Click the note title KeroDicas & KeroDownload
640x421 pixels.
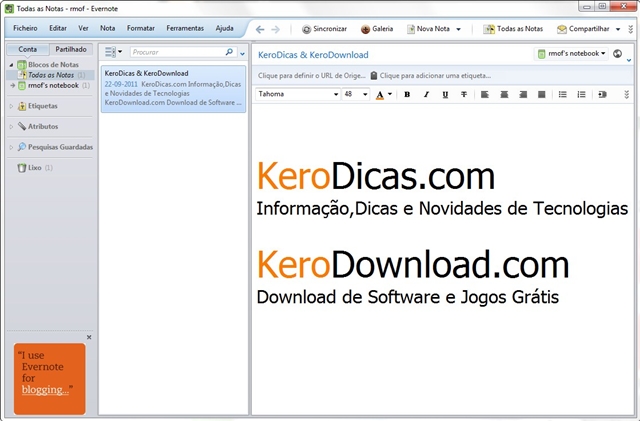(313, 55)
